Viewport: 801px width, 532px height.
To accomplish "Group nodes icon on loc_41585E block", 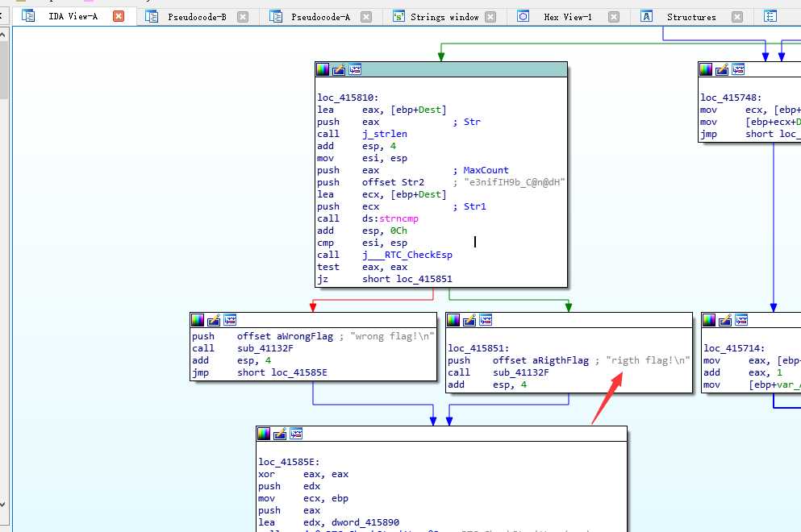I will pos(296,434).
